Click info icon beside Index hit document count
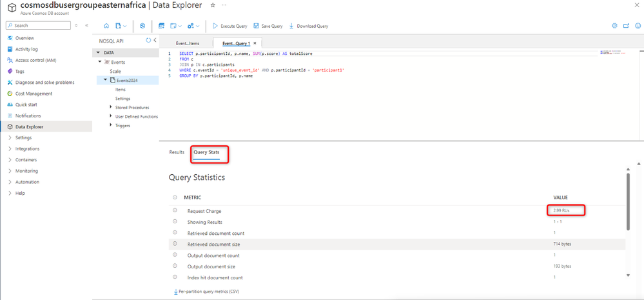Screen dimensions: 644x300 [x=175, y=277]
